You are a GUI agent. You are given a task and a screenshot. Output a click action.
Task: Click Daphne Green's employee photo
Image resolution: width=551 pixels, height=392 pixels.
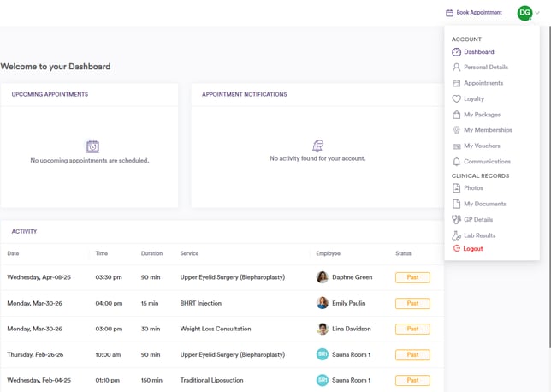(323, 277)
